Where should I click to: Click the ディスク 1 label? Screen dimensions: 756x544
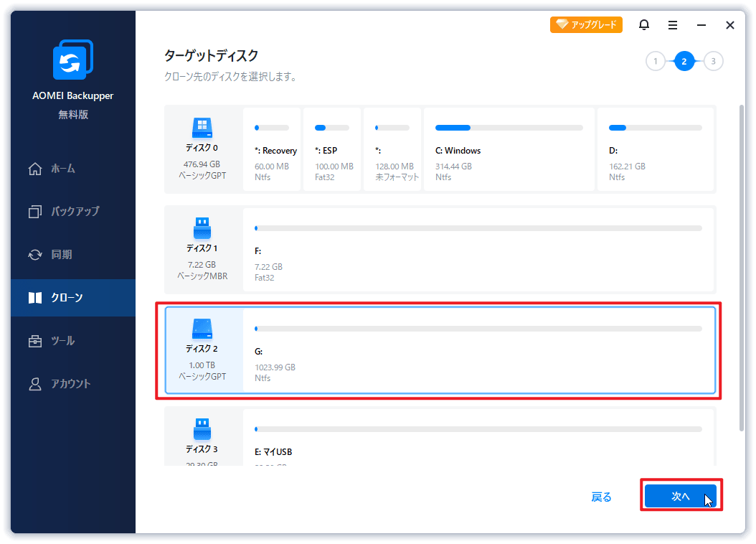[x=202, y=248]
